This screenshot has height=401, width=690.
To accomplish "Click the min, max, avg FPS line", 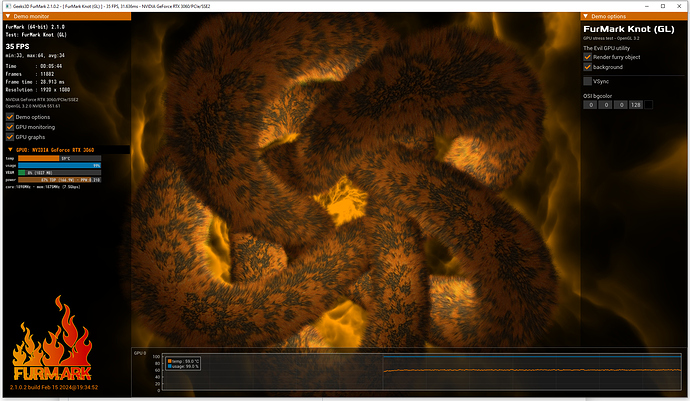I will coord(35,55).
